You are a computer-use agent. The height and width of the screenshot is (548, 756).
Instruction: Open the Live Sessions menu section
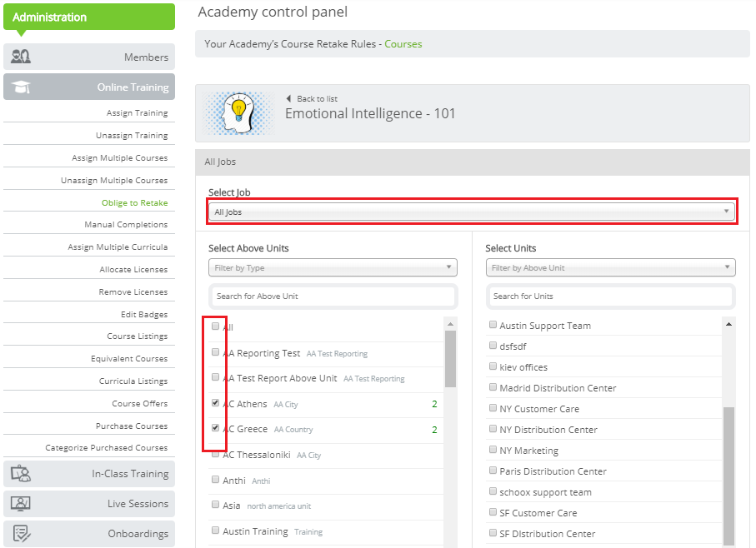(x=89, y=503)
